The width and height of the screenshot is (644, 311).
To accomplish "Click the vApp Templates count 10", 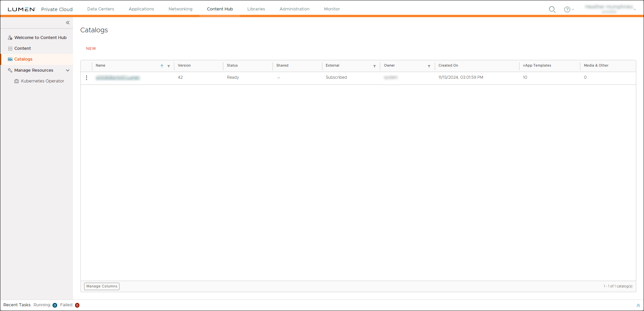I will (x=525, y=77).
